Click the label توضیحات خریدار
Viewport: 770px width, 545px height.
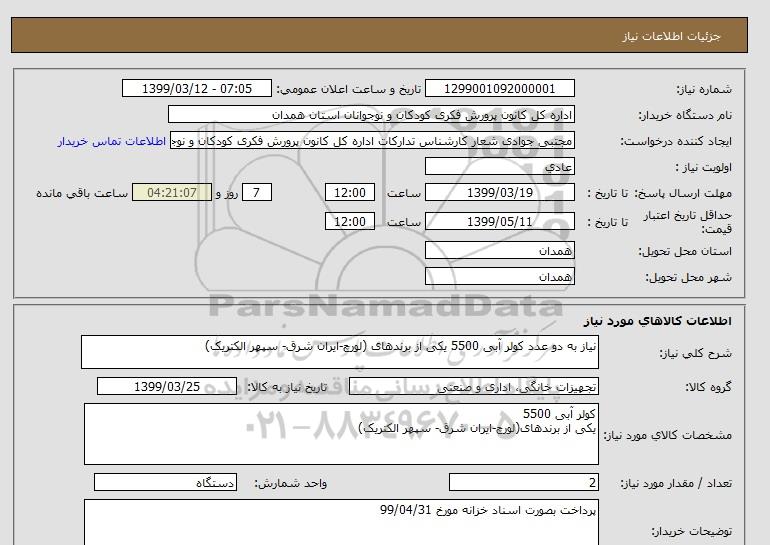pos(691,531)
